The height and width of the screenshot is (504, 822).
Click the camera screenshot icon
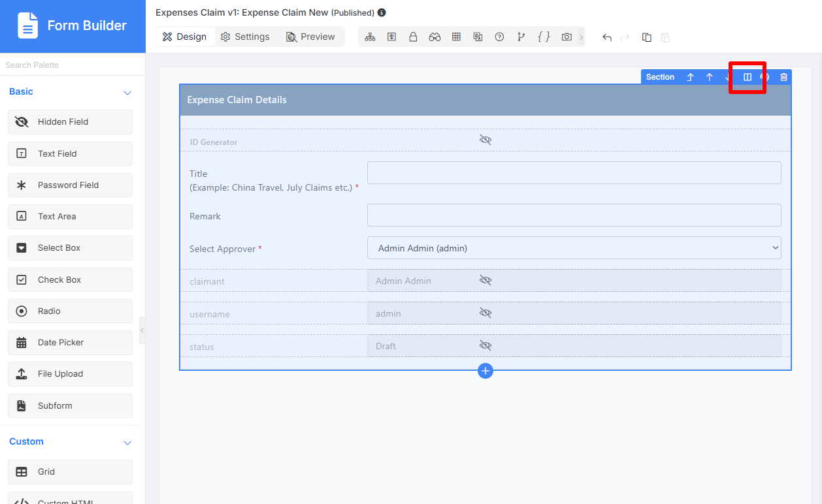pos(567,37)
